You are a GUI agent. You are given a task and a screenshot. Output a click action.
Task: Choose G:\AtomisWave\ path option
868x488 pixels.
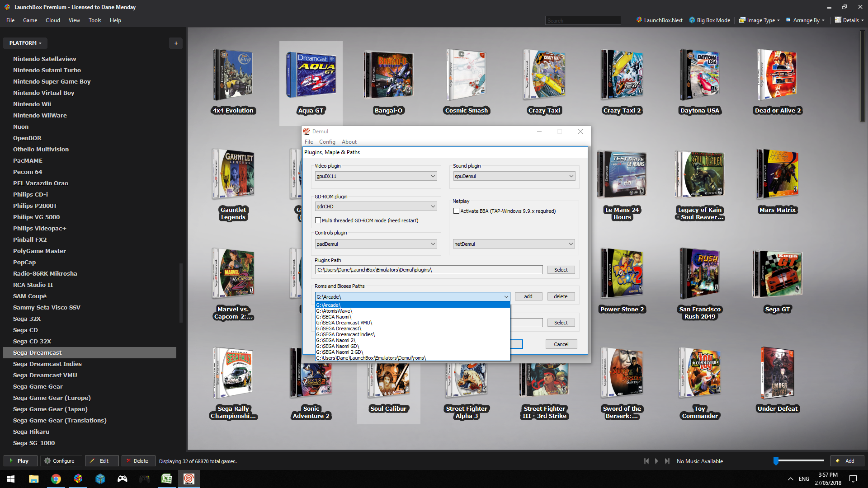tap(412, 311)
